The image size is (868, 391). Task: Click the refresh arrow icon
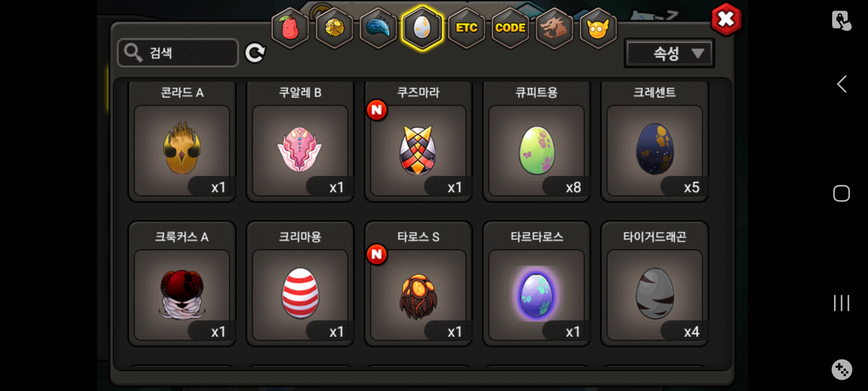click(255, 53)
